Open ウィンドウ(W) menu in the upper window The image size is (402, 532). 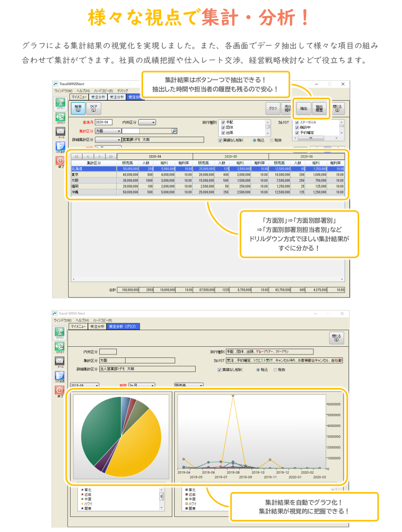(x=63, y=91)
